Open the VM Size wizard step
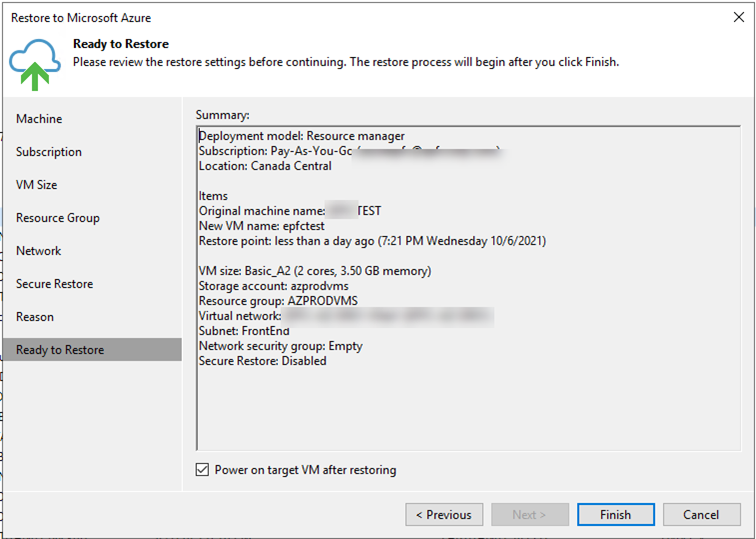This screenshot has width=756, height=539. click(x=37, y=185)
